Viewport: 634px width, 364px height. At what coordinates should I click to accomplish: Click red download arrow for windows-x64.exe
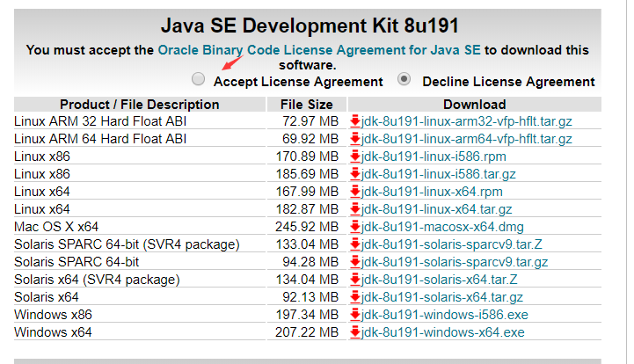(x=355, y=332)
